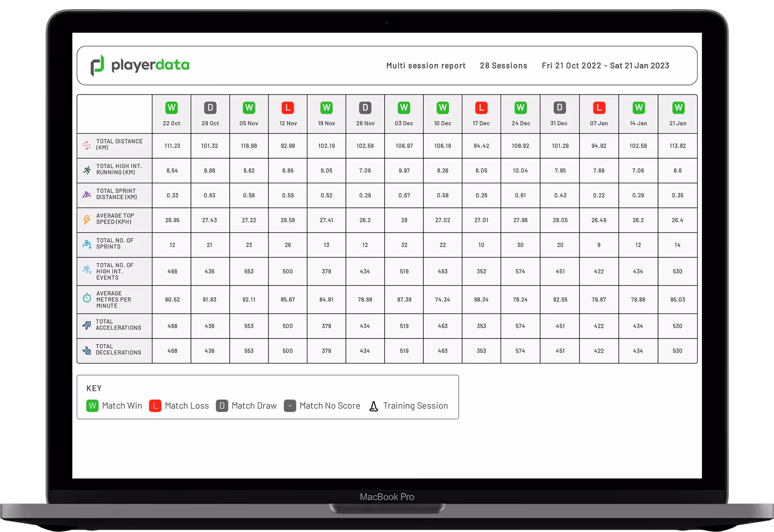The width and height of the screenshot is (774, 532).
Task: Click the High Int. Events row icon
Action: [87, 269]
